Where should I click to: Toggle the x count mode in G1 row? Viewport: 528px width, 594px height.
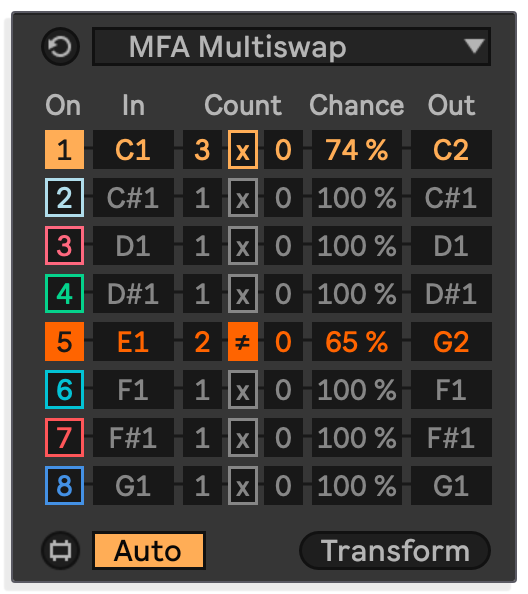243,485
